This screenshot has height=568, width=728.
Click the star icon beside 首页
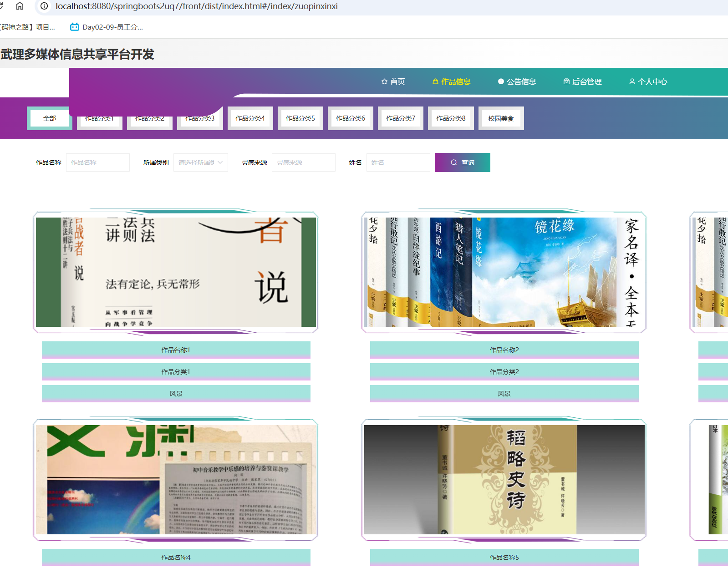pyautogui.click(x=384, y=81)
